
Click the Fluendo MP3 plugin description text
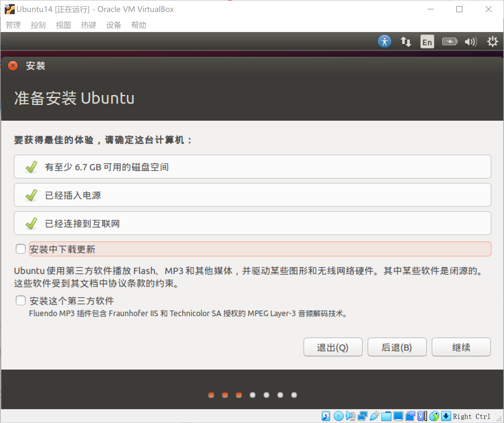click(x=188, y=313)
